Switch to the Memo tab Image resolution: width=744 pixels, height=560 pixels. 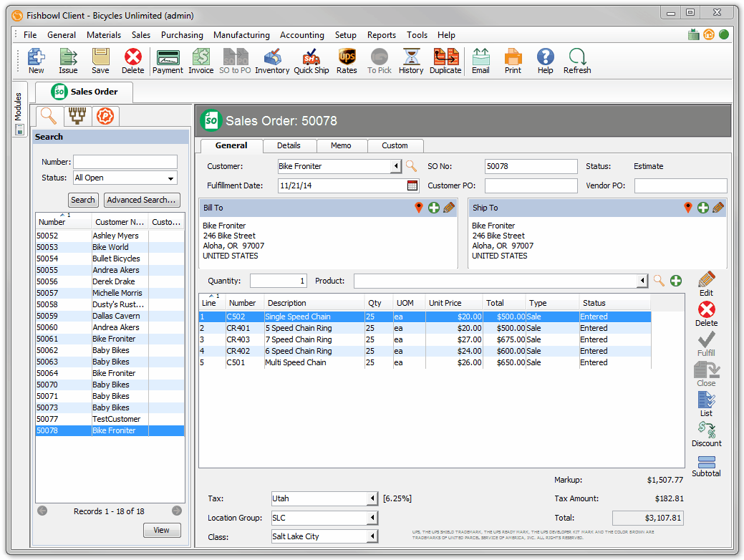(341, 145)
